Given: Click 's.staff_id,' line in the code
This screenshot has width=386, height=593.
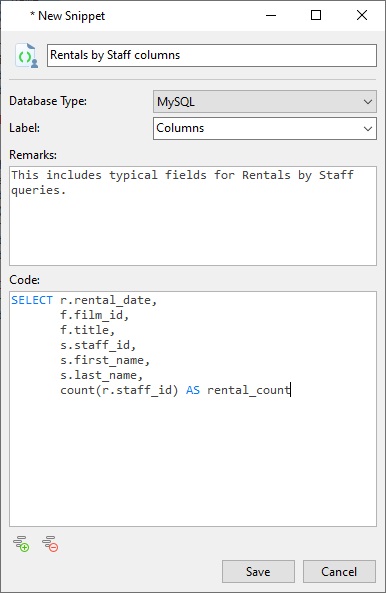Looking at the screenshot, I should click(98, 345).
